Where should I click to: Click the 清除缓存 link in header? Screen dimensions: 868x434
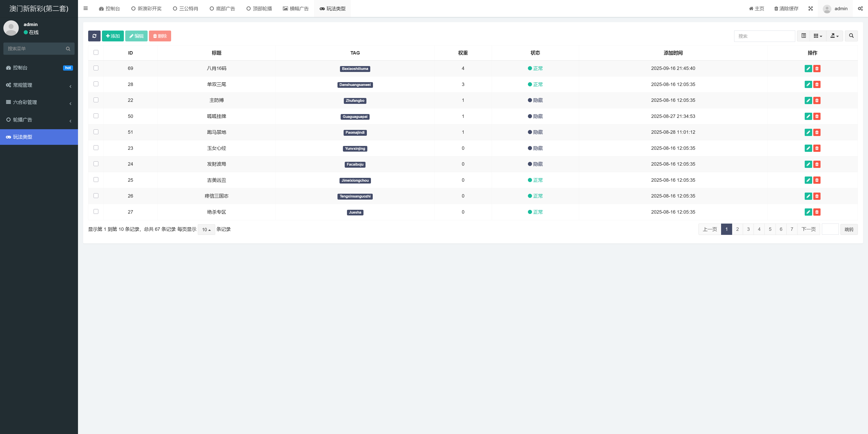point(786,8)
